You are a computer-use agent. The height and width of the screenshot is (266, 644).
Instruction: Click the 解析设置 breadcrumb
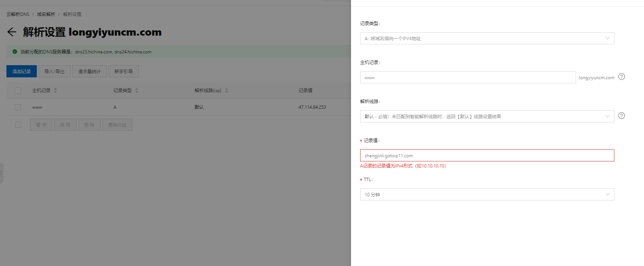point(72,14)
